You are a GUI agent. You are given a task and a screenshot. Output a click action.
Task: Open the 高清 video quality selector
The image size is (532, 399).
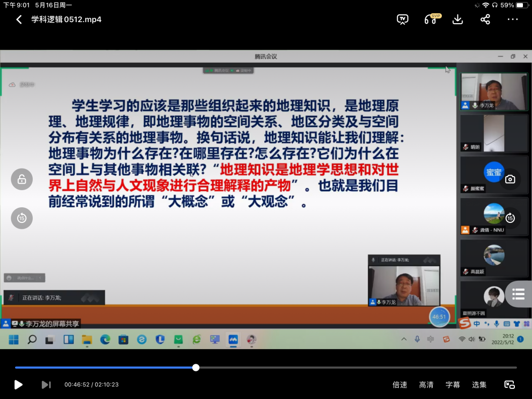[426, 385]
